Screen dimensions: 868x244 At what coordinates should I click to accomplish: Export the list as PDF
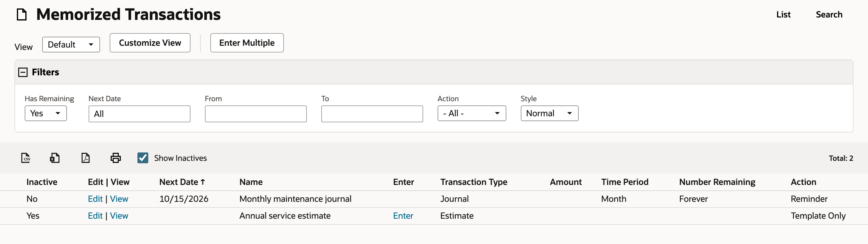(86, 158)
